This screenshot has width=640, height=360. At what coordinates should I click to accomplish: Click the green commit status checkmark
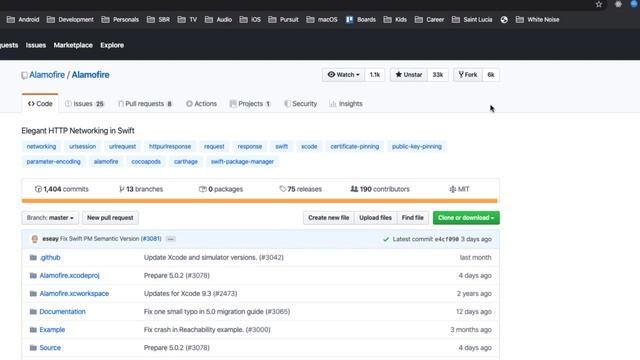pos(386,239)
